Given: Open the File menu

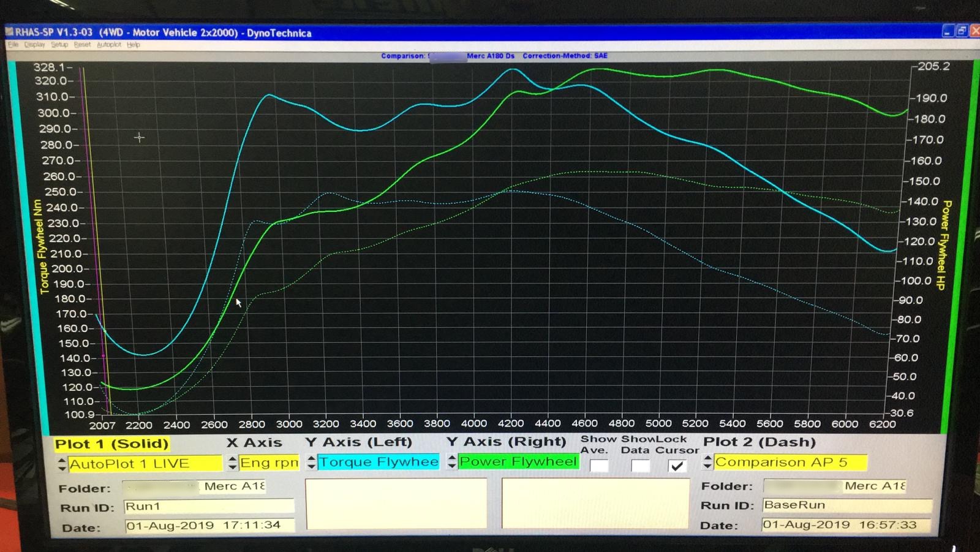Looking at the screenshot, I should (x=13, y=45).
